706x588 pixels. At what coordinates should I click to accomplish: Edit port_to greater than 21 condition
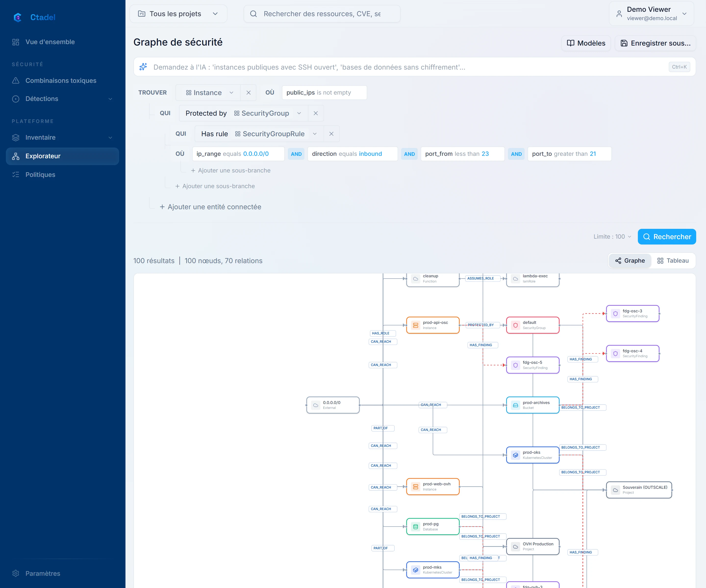click(x=569, y=154)
